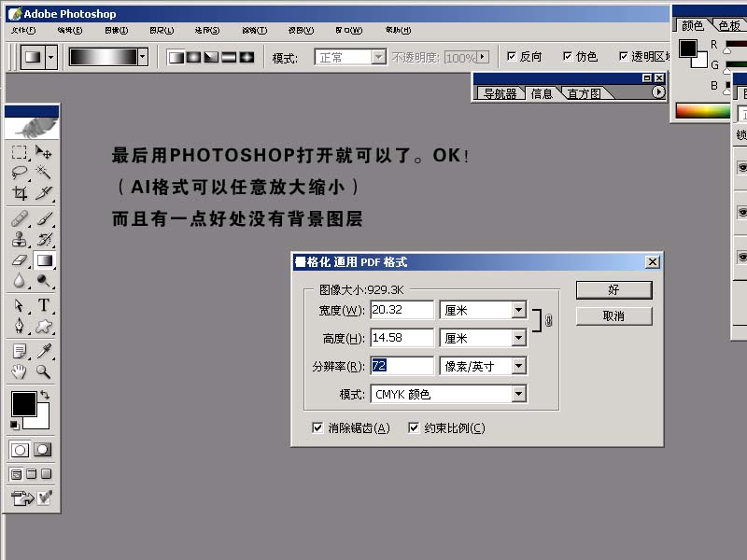Open opacity slider arrow
Viewport: 747px width, 560px height.
tap(483, 57)
